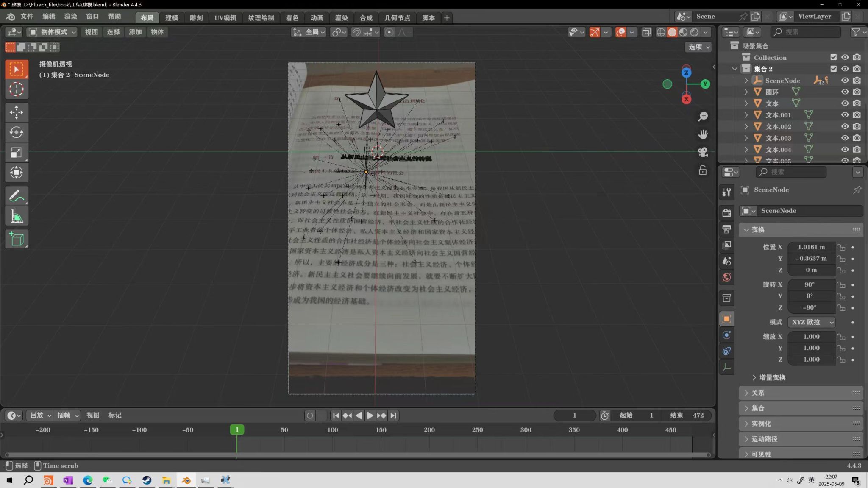Screen dimensions: 868x488
Task: Select the Rotate tool
Action: click(17, 132)
